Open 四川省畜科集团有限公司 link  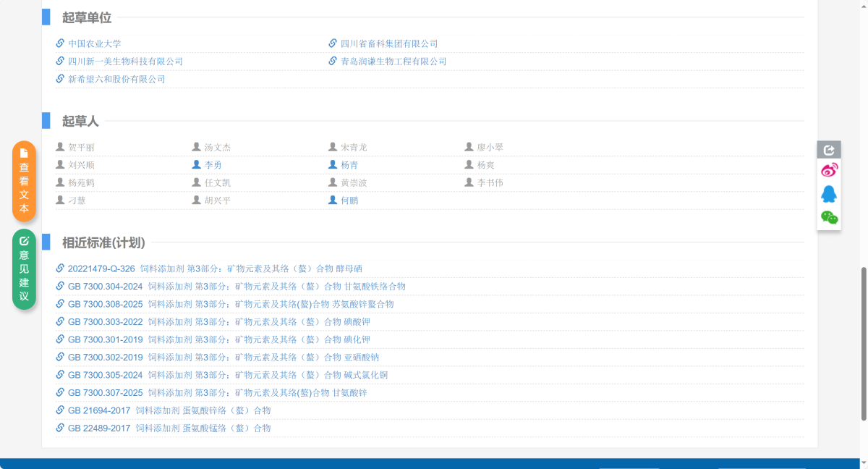[x=389, y=43]
